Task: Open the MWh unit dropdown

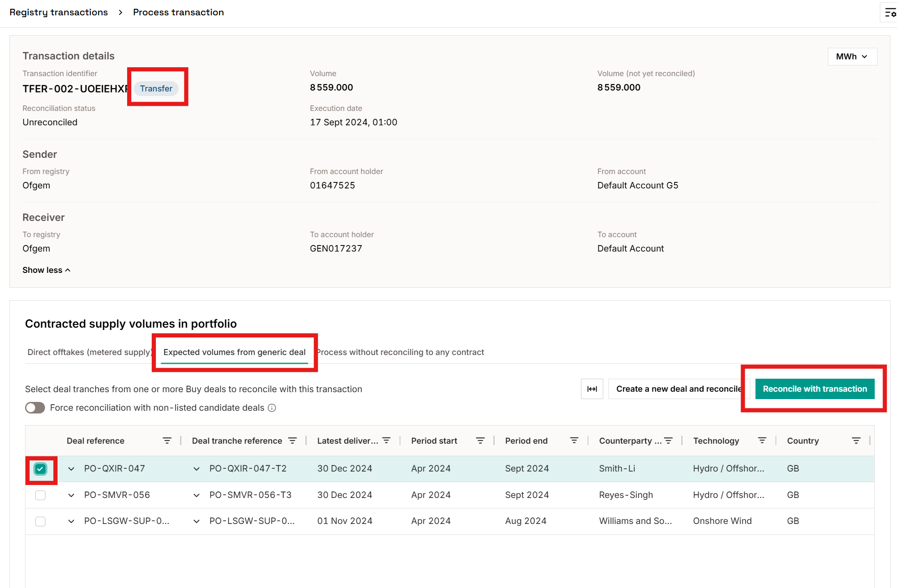Action: (x=852, y=57)
